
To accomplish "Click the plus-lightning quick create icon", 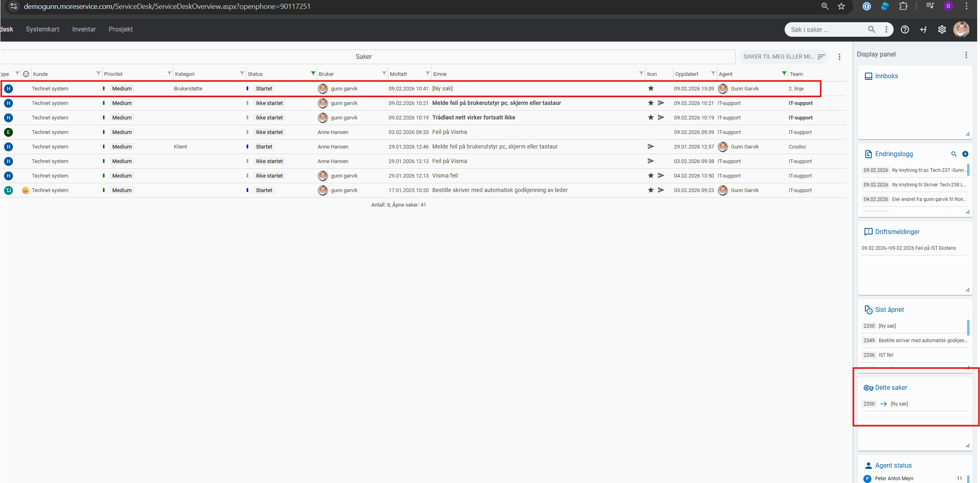I will pyautogui.click(x=923, y=29).
